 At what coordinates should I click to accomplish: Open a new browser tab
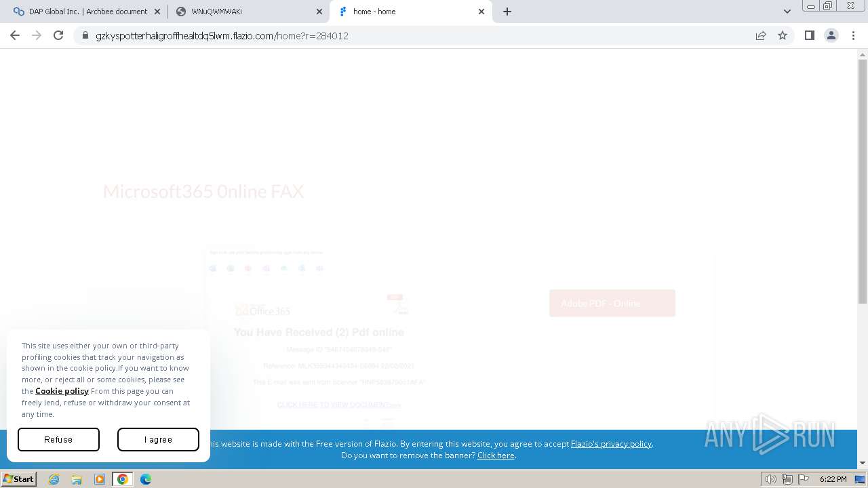pyautogui.click(x=507, y=12)
